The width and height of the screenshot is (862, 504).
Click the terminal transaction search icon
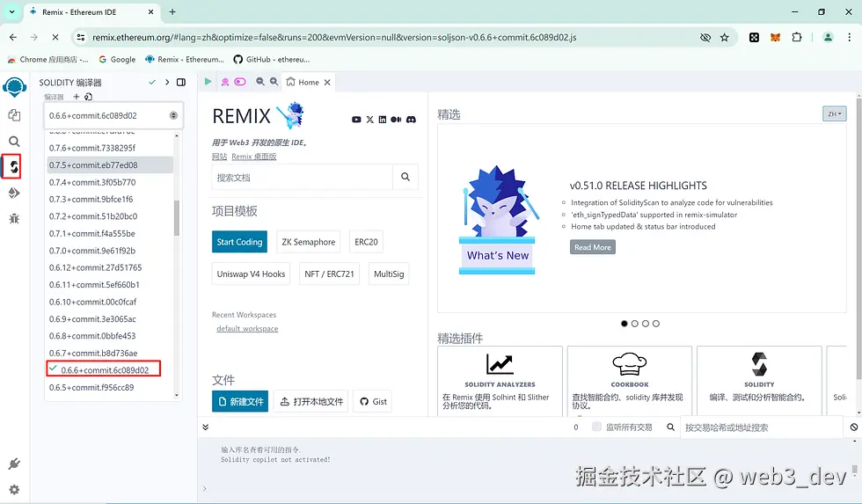coord(670,427)
